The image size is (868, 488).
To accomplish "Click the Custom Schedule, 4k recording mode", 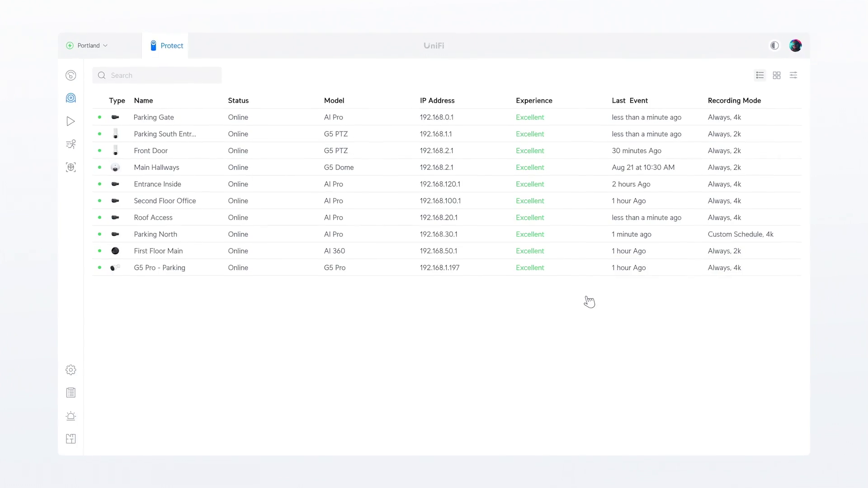I will pos(741,234).
